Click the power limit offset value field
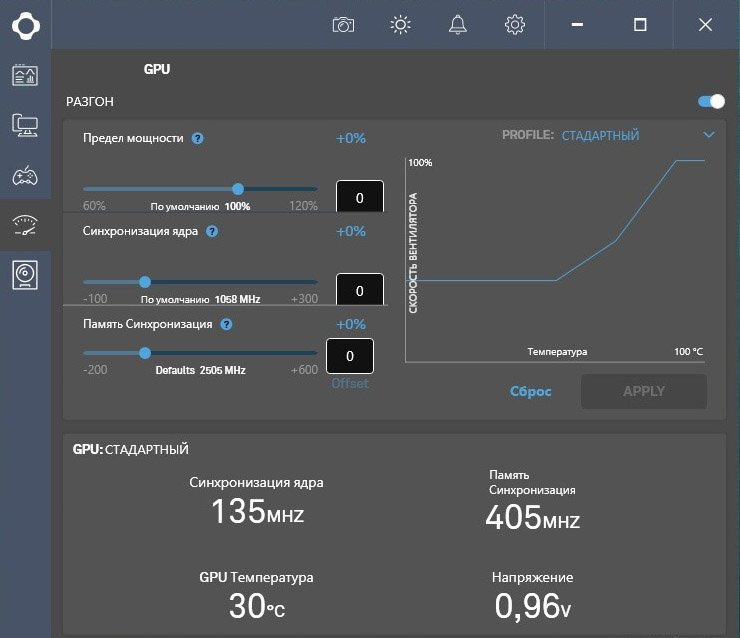This screenshot has height=638, width=740. tap(360, 197)
